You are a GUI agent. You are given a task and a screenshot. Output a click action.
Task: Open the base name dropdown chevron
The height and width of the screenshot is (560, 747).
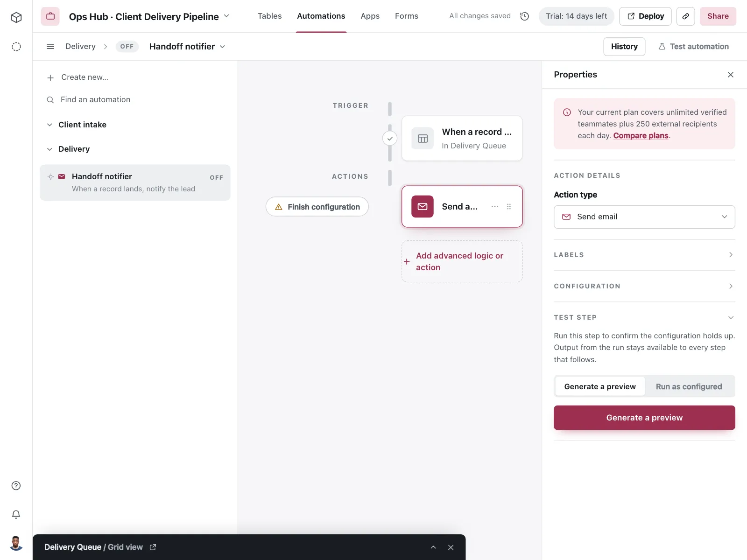coord(227,16)
